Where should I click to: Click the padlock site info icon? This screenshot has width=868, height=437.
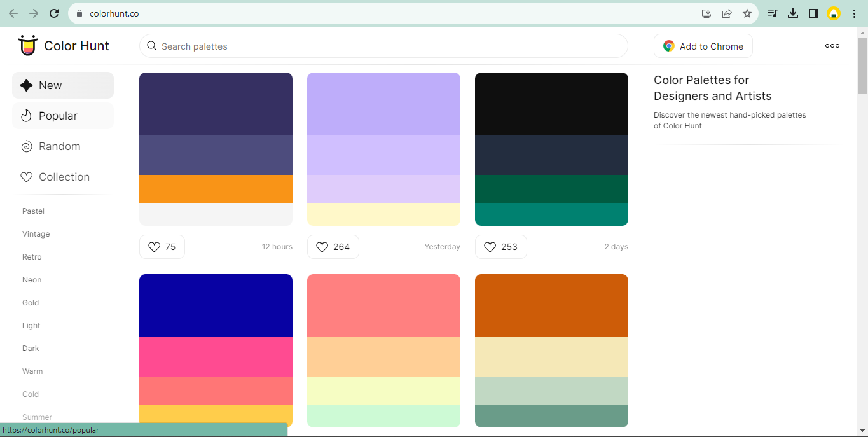tap(79, 13)
